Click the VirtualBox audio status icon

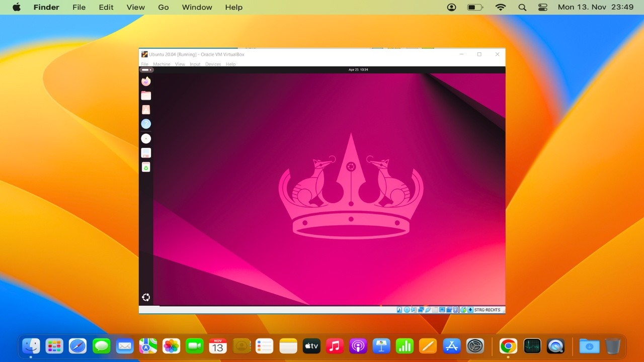[414, 310]
